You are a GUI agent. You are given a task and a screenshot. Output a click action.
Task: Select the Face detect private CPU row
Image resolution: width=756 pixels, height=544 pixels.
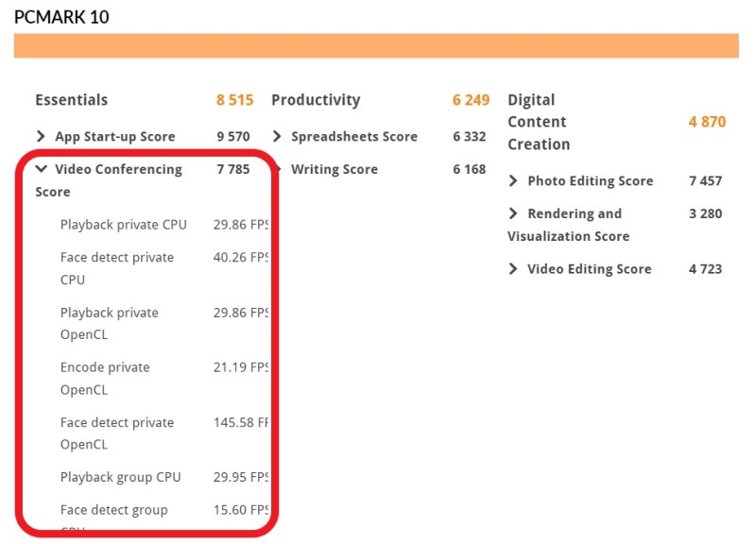[x=163, y=268]
